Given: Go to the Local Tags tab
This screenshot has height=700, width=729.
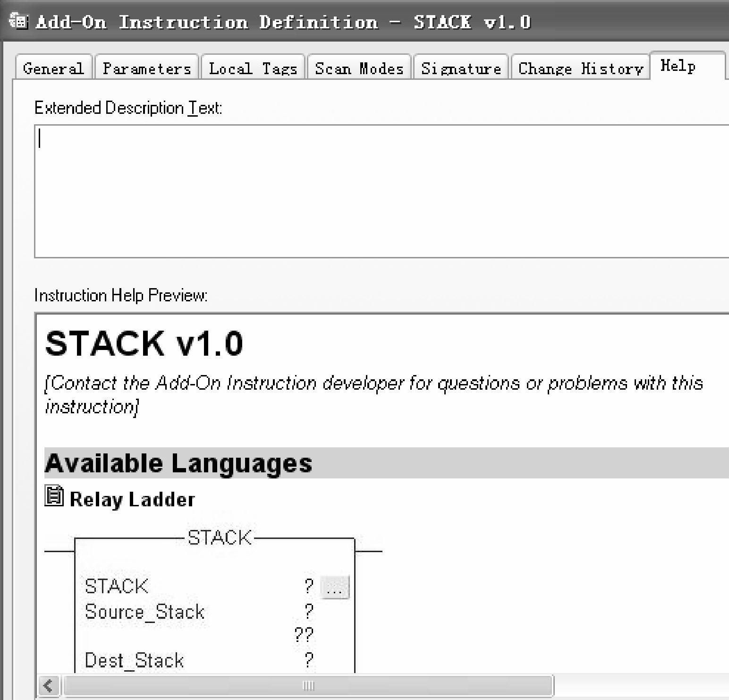Looking at the screenshot, I should coord(253,69).
